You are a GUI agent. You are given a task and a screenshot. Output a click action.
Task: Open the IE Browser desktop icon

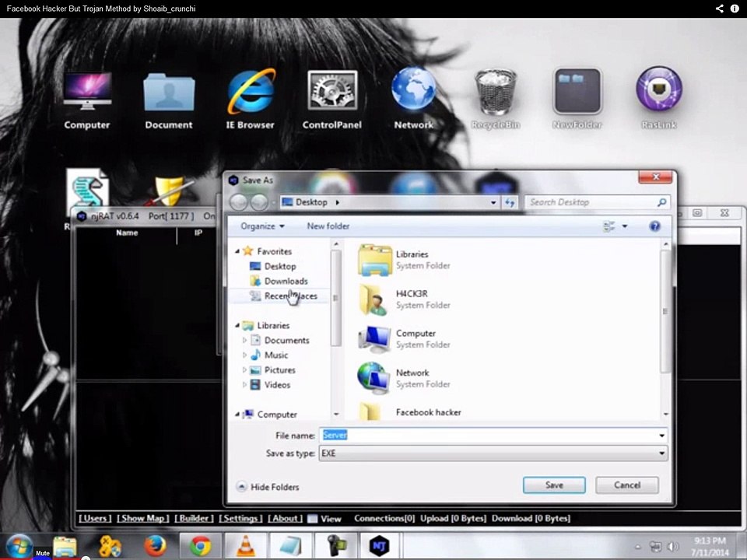click(x=250, y=98)
